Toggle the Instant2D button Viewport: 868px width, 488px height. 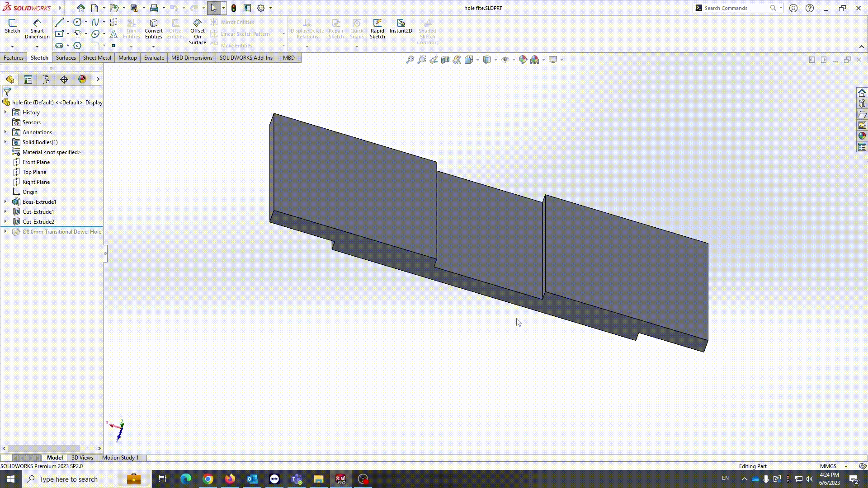pos(401,26)
